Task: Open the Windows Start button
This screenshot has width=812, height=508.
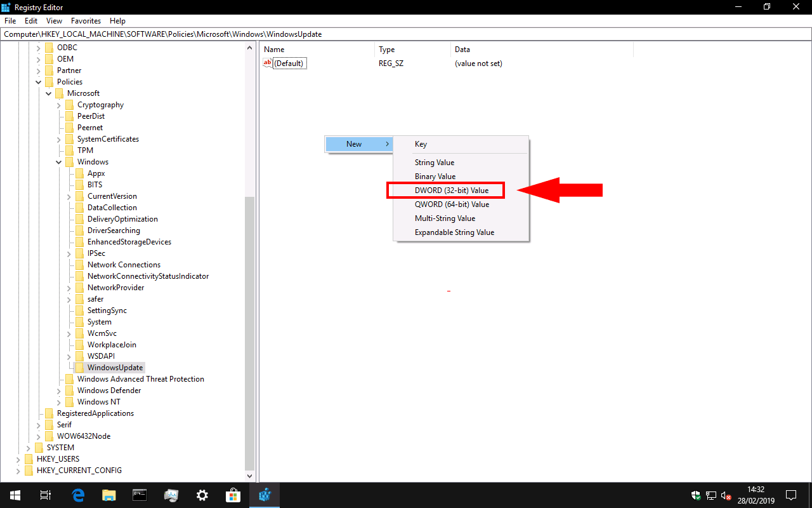Action: click(14, 495)
